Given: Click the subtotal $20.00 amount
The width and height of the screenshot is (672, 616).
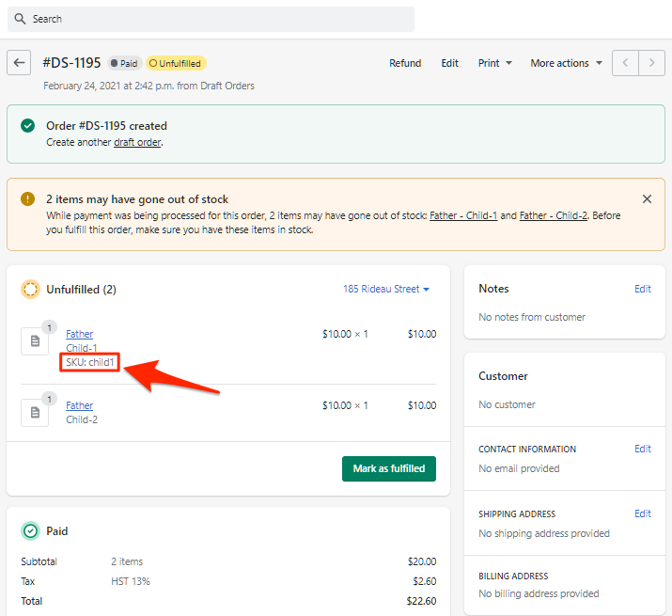Looking at the screenshot, I should (422, 561).
